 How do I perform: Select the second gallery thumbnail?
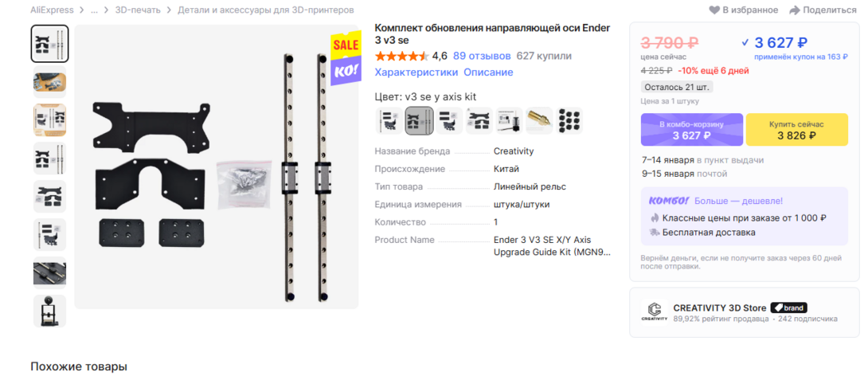pyautogui.click(x=50, y=82)
